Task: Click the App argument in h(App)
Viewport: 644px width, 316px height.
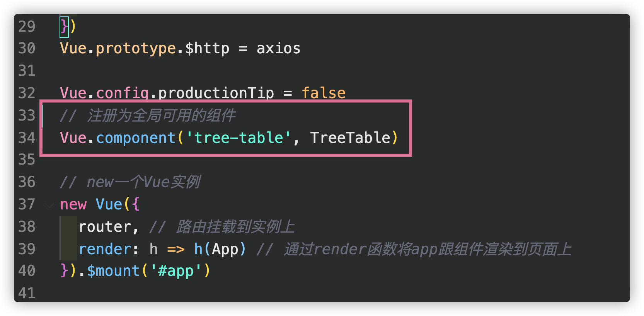Action: pyautogui.click(x=225, y=249)
